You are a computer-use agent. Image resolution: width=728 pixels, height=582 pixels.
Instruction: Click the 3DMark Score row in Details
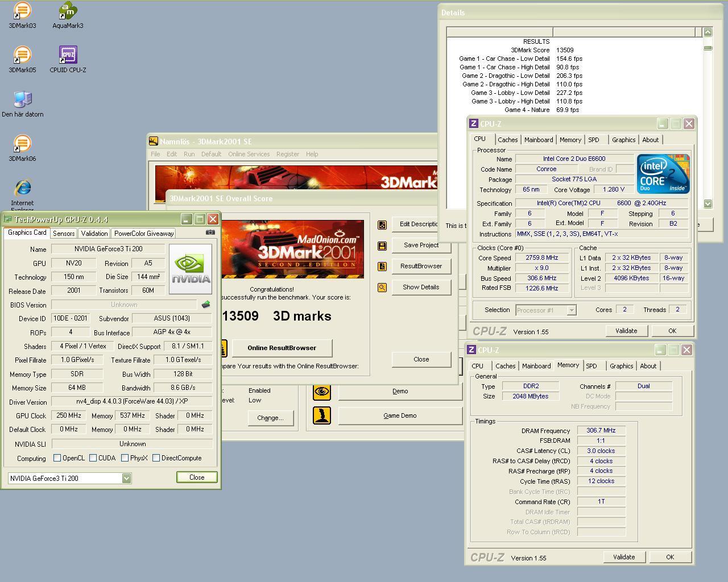(574, 50)
